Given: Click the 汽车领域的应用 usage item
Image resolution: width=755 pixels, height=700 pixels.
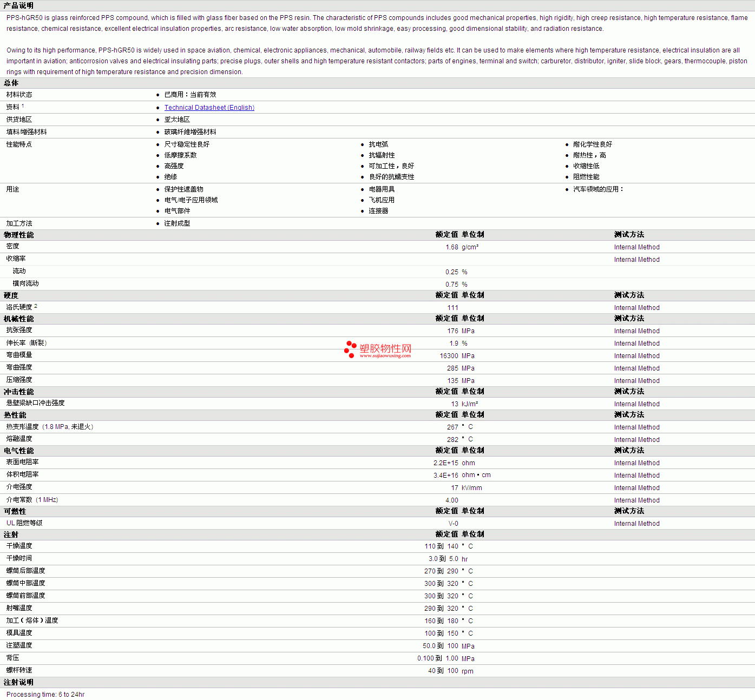Looking at the screenshot, I should (598, 189).
